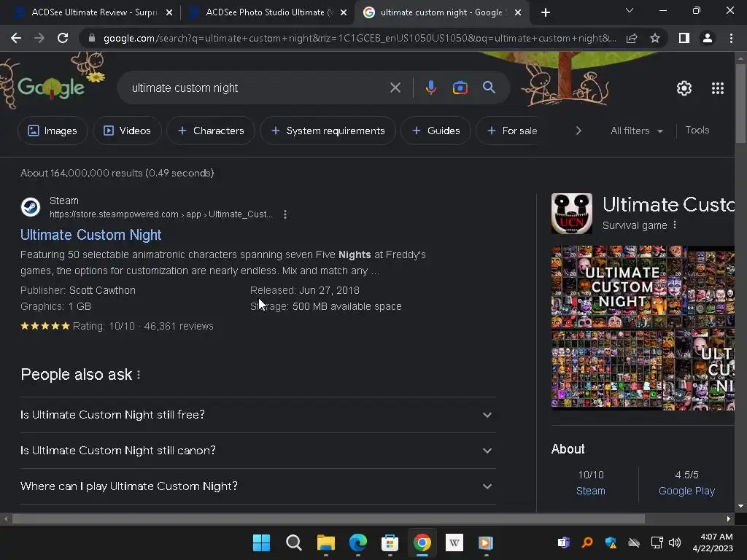This screenshot has height=560, width=747.
Task: Close the ACDSee Ultimate Review tab
Action: click(169, 12)
